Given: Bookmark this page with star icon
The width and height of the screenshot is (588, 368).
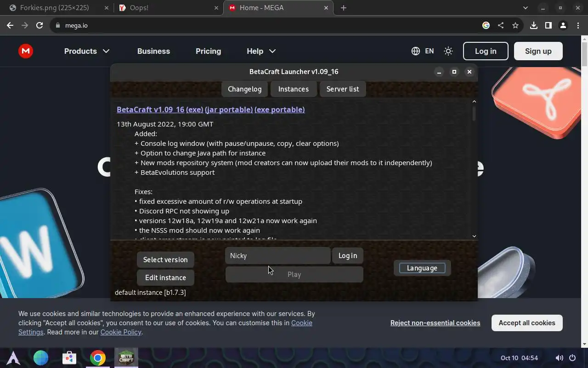Looking at the screenshot, I should [515, 25].
